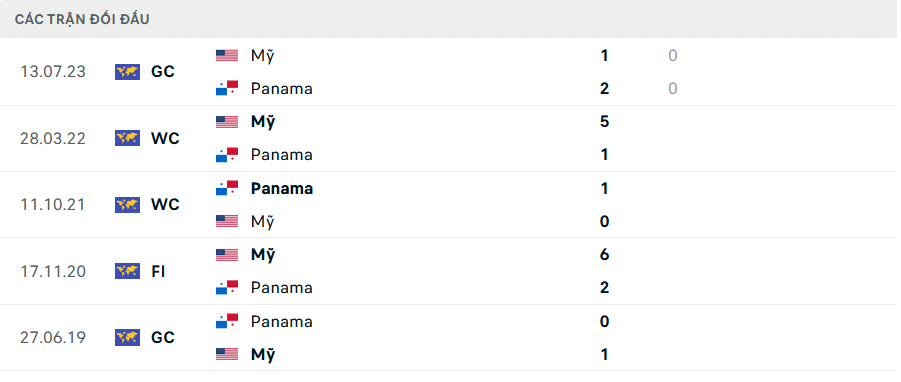
Task: Click the USA flag in the 27.06.19 match
Action: point(227,354)
